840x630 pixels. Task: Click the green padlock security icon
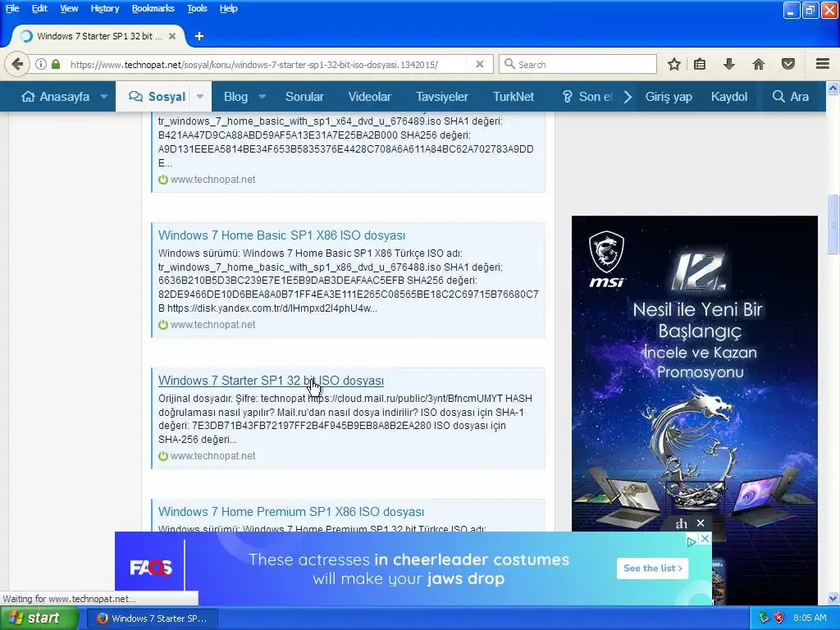(x=56, y=64)
